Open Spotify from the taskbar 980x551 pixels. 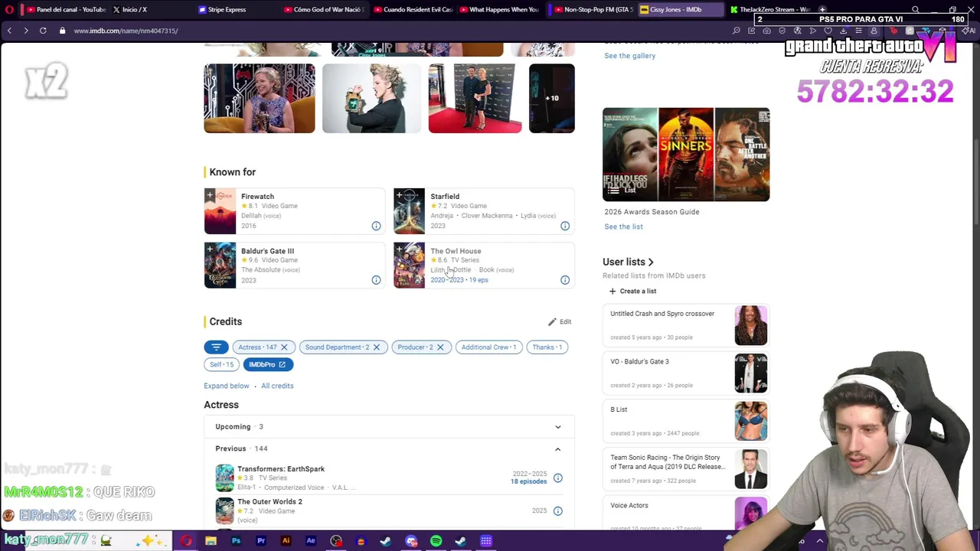coord(436,541)
